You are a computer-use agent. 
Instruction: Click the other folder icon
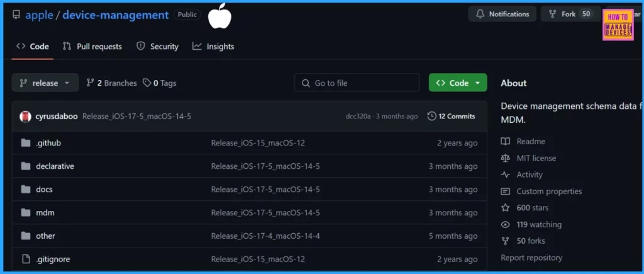pos(26,236)
